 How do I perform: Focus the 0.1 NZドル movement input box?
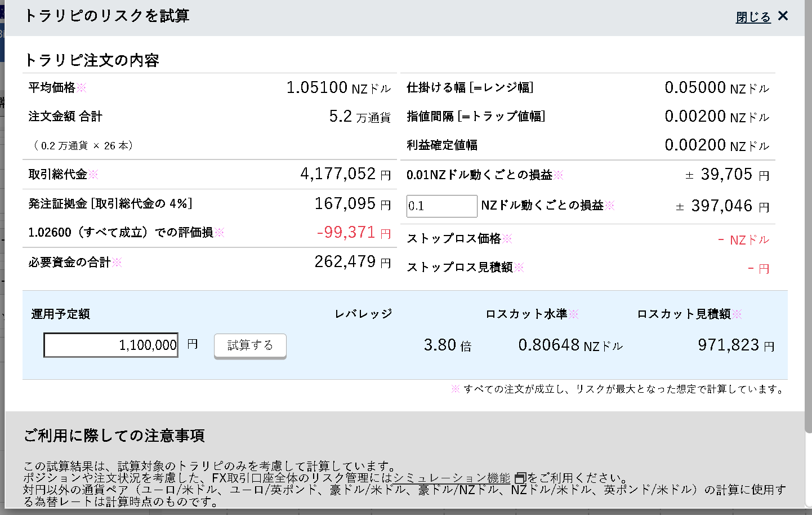coord(441,206)
